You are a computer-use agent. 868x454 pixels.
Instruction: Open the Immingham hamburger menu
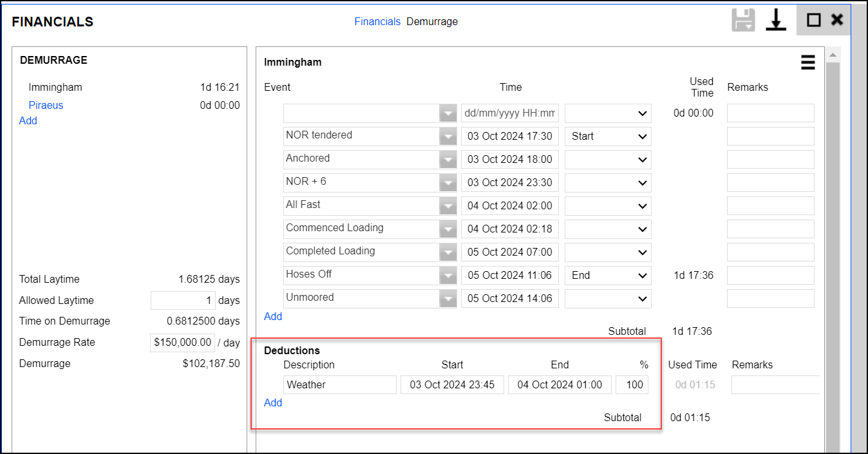point(807,62)
